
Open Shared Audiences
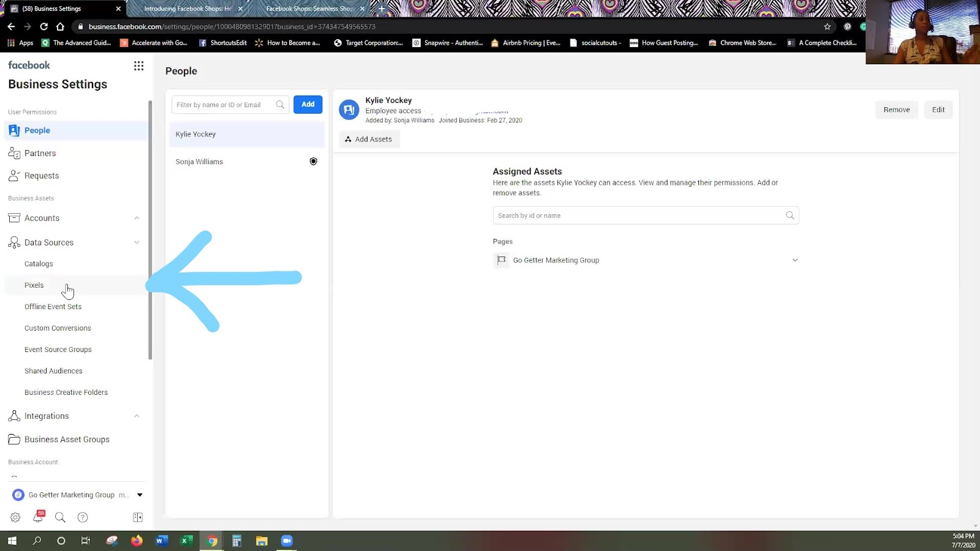tap(53, 371)
